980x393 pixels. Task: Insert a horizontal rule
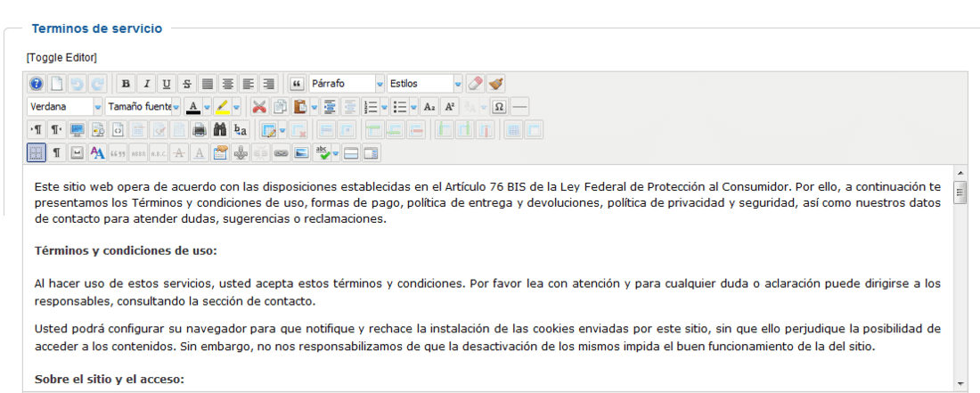(519, 107)
